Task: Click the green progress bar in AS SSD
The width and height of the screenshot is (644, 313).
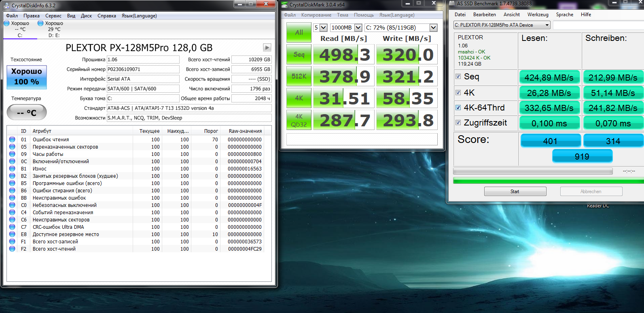Action: pyautogui.click(x=549, y=181)
